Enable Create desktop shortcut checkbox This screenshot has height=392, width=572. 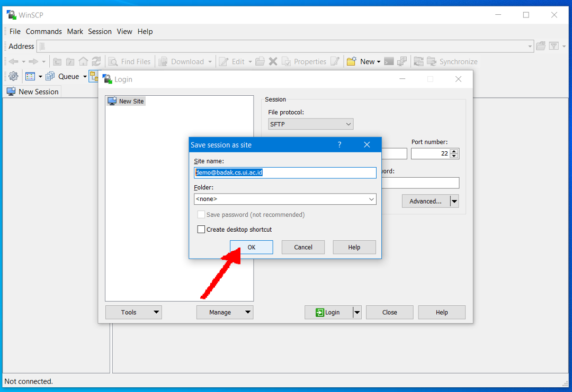(201, 230)
